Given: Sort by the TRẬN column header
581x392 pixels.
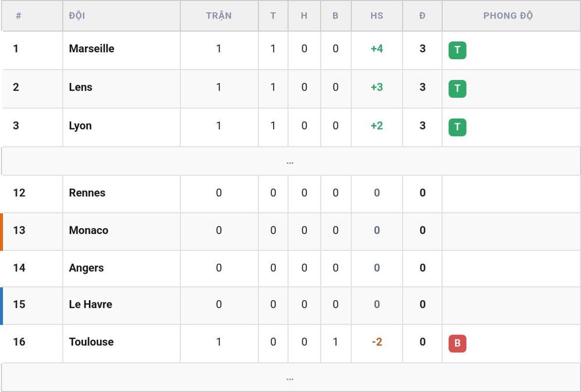Looking at the screenshot, I should 218,16.
